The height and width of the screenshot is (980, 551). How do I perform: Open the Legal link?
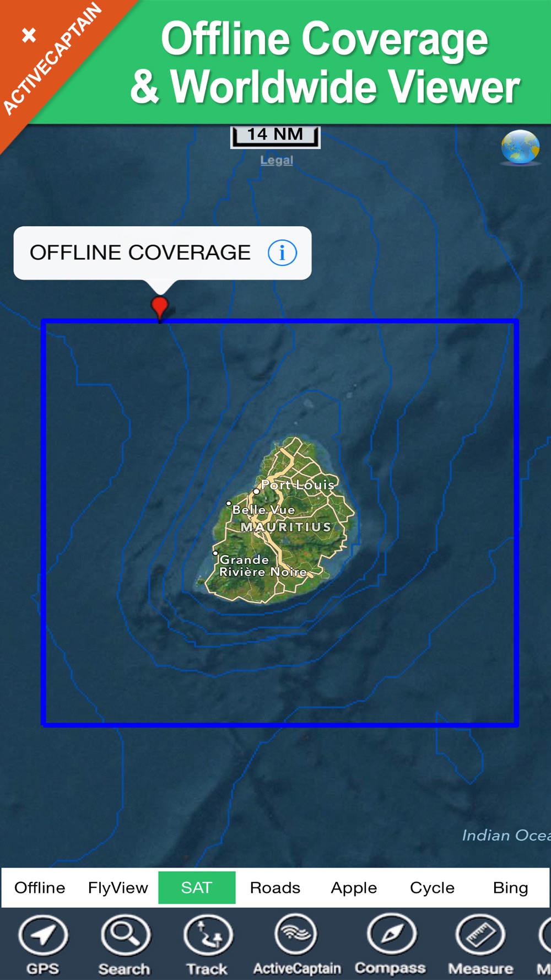tap(277, 160)
